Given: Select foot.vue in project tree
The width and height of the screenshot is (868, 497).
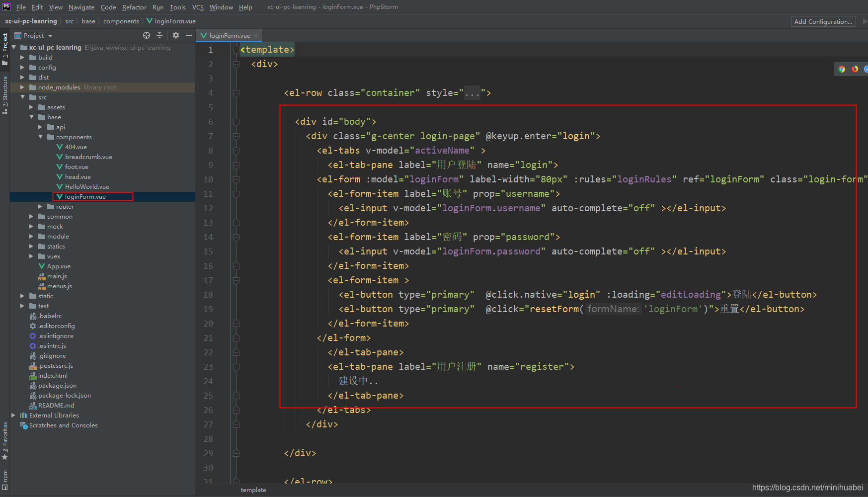Looking at the screenshot, I should (x=73, y=167).
